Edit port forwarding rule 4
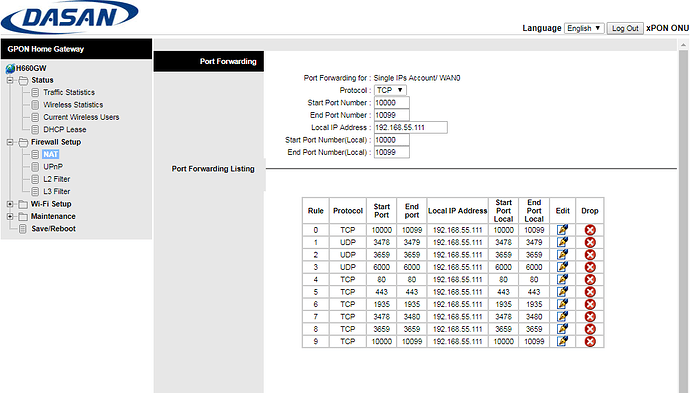This screenshot has width=690, height=393. click(562, 279)
